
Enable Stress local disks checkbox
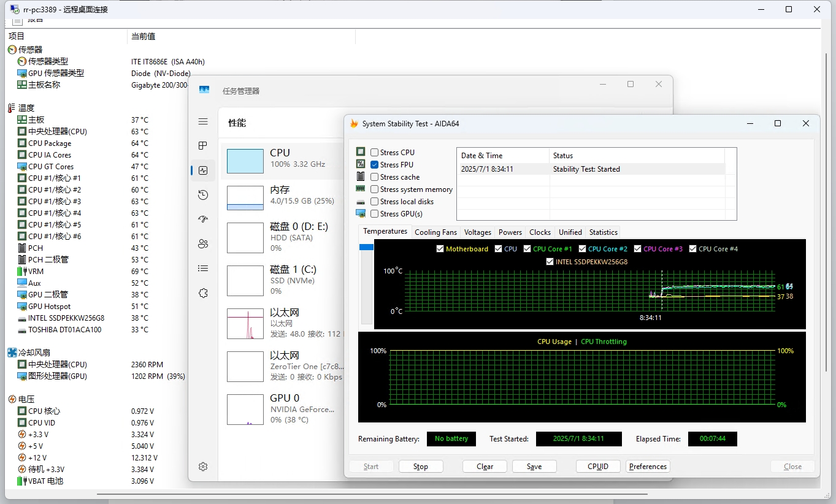[x=374, y=201]
